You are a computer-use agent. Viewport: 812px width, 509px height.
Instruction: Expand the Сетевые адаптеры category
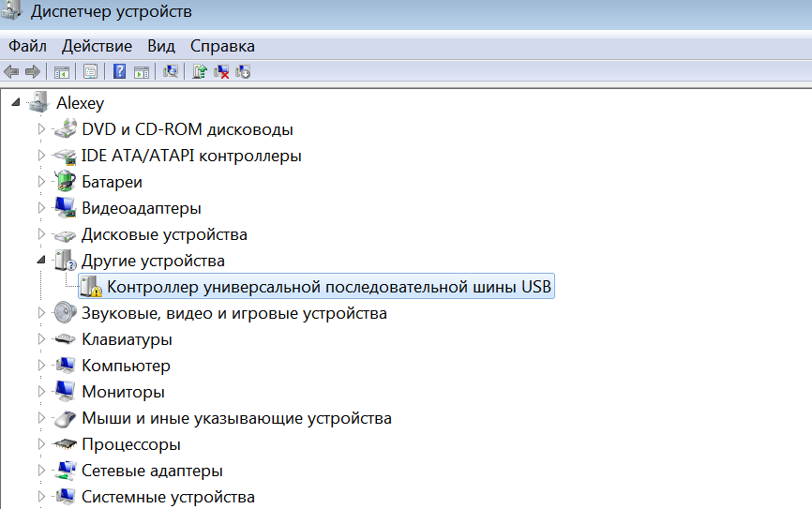pyautogui.click(x=41, y=471)
